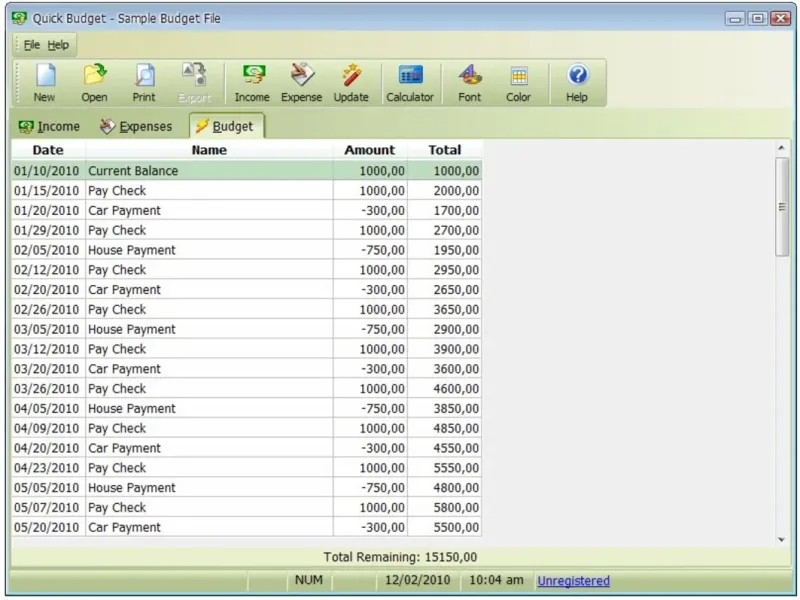
Task: Click the 10:04 am time in status bar
Action: [x=496, y=580]
